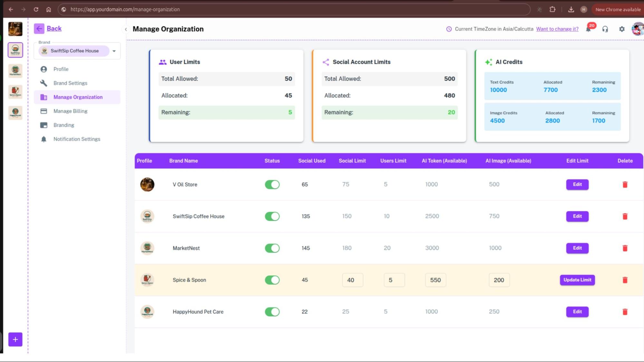644x362 pixels.
Task: Select MarketNest brand icon in left rail
Action: [15, 70]
